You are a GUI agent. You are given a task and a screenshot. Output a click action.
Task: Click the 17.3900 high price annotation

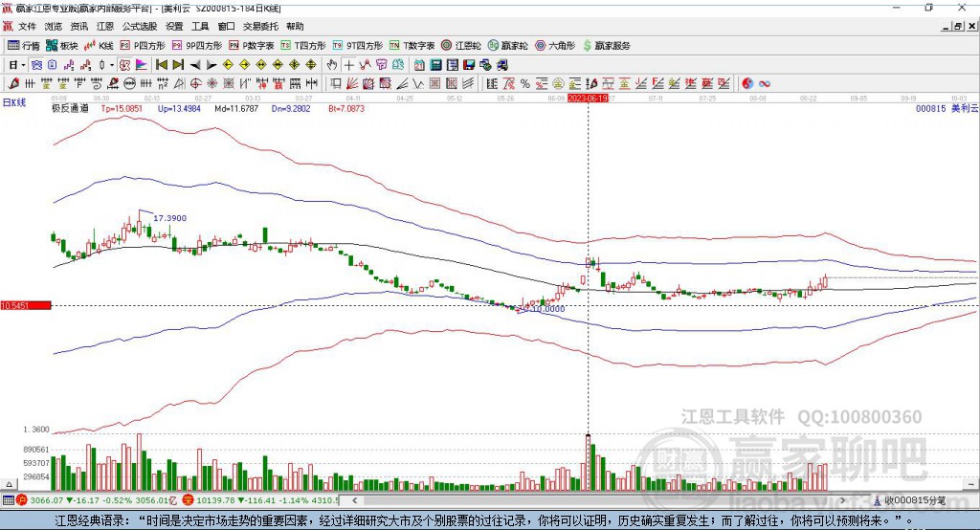tap(170, 218)
